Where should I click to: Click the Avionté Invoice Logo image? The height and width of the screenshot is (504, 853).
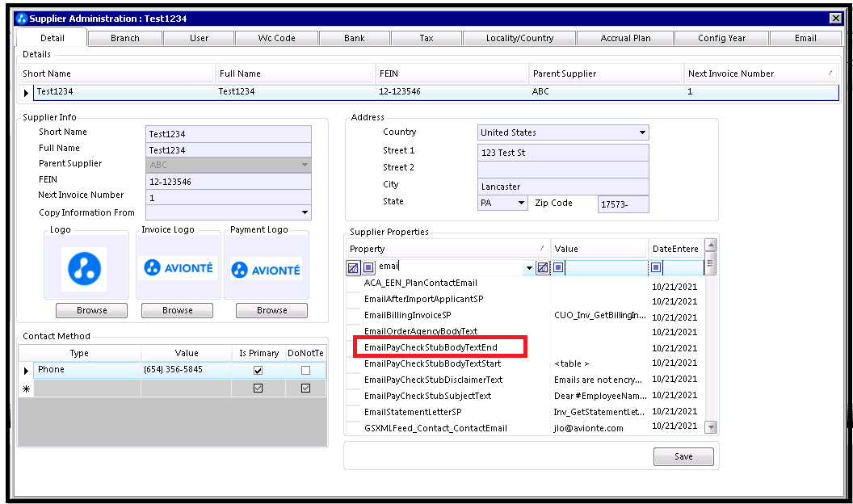click(x=178, y=267)
